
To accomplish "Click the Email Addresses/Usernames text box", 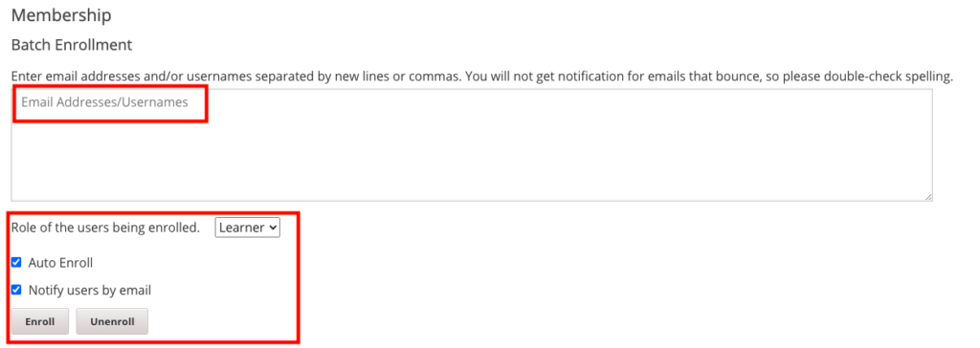I will click(472, 145).
